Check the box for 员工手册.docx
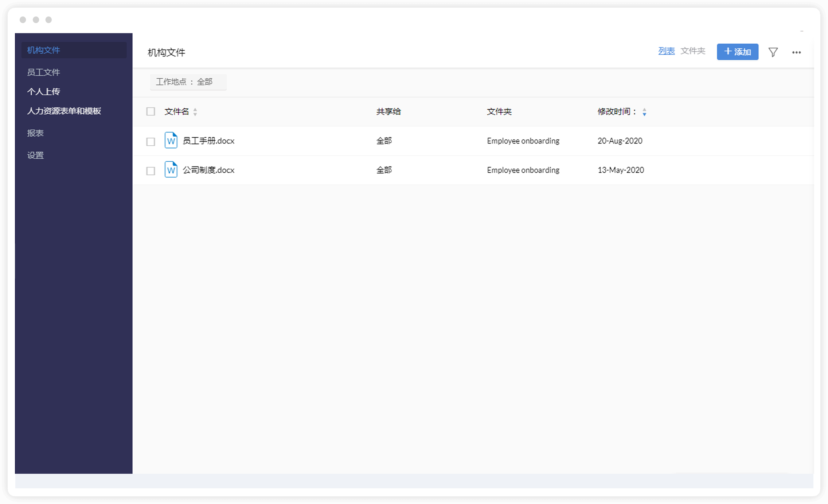The height and width of the screenshot is (504, 828). tap(151, 141)
